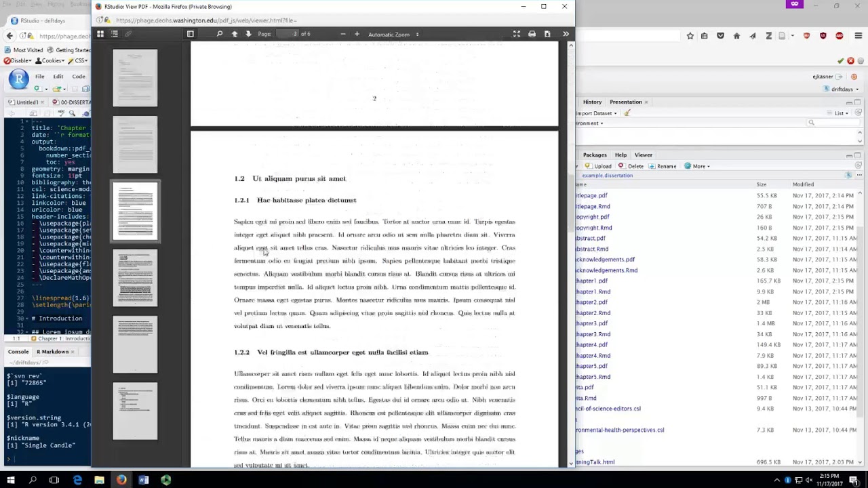Switch to Help tab
Image resolution: width=868 pixels, height=488 pixels.
pyautogui.click(x=620, y=155)
